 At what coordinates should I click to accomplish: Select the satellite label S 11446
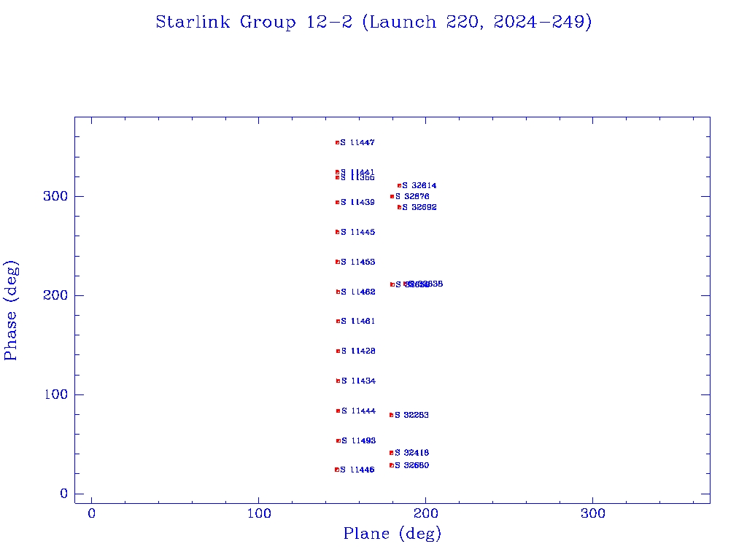357,470
